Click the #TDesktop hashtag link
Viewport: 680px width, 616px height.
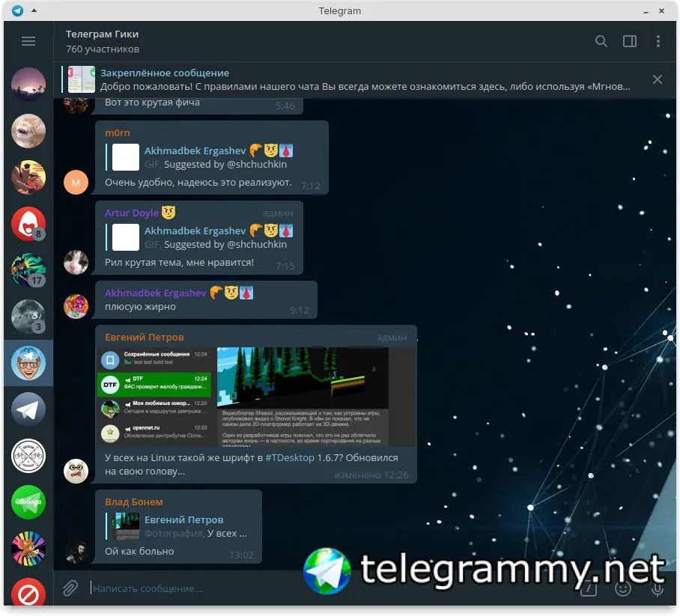[x=290, y=458]
